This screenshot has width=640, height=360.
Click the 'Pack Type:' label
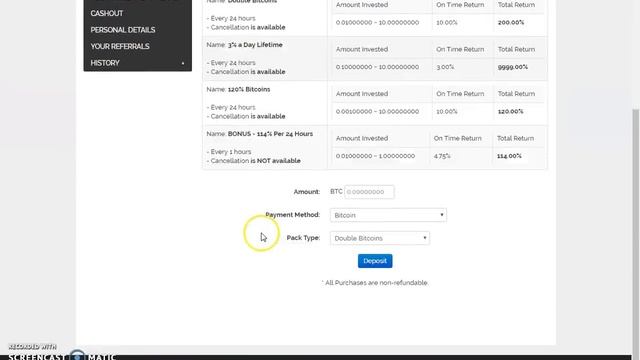pos(303,238)
